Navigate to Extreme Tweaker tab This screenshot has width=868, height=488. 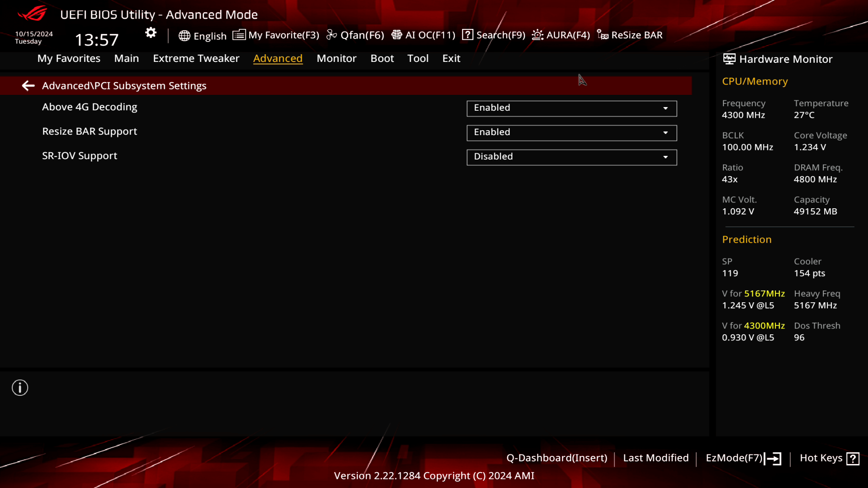point(196,58)
